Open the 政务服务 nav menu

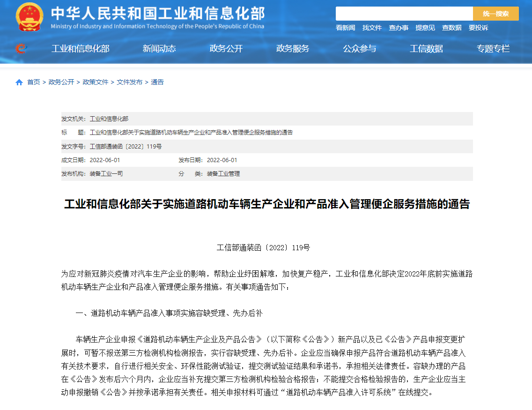[x=293, y=49]
